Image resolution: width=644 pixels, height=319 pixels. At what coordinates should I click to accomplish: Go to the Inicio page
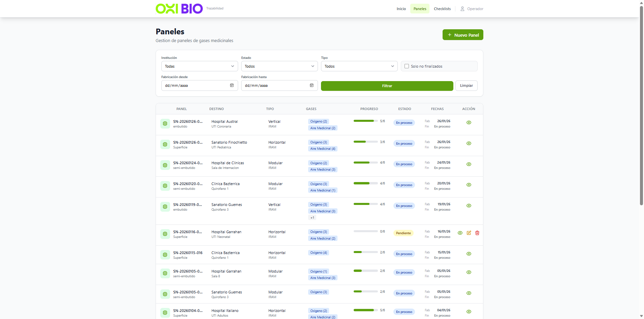point(401,9)
